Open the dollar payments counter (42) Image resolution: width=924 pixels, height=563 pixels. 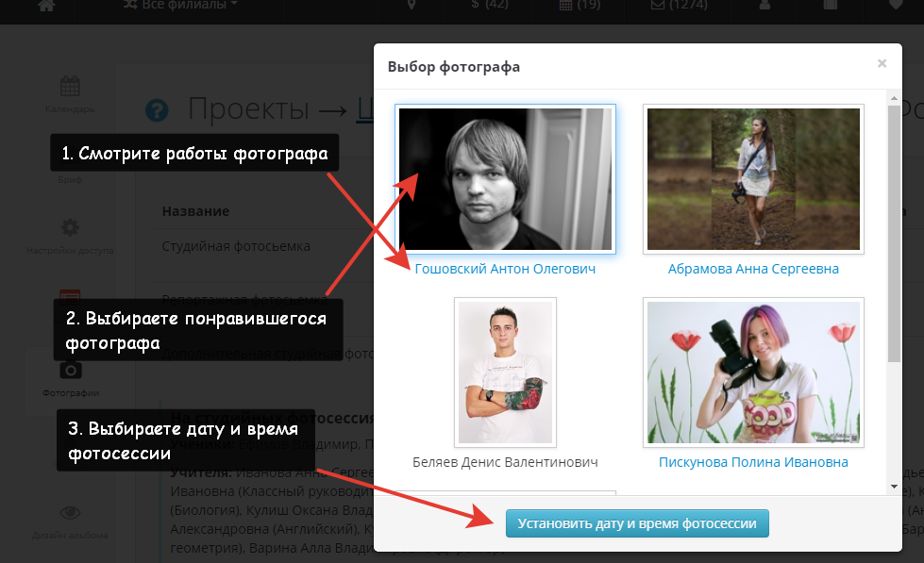490,5
